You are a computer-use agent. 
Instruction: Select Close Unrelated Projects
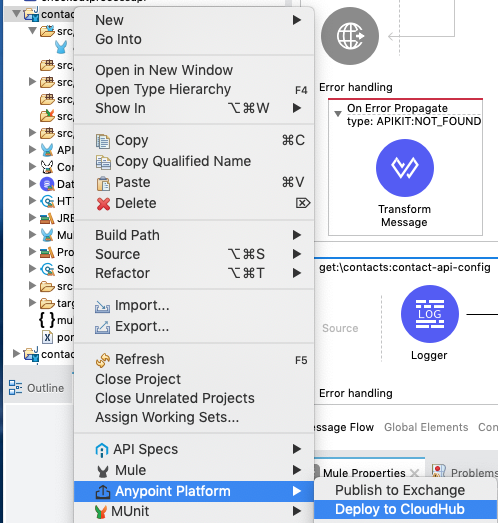coord(193,398)
